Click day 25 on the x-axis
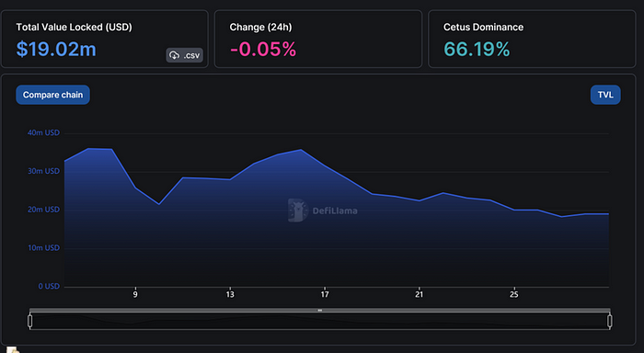Viewport: 644px width, 353px height. [x=513, y=294]
